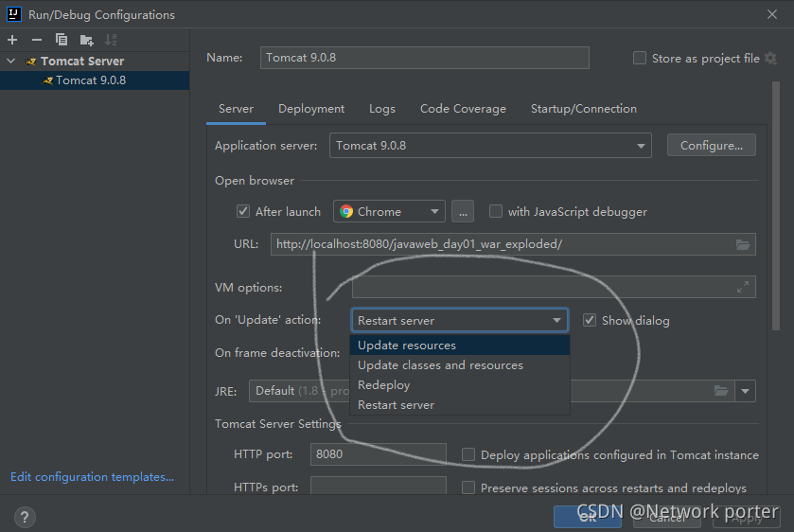
Task: Switch to the Server tab
Action: coord(236,109)
